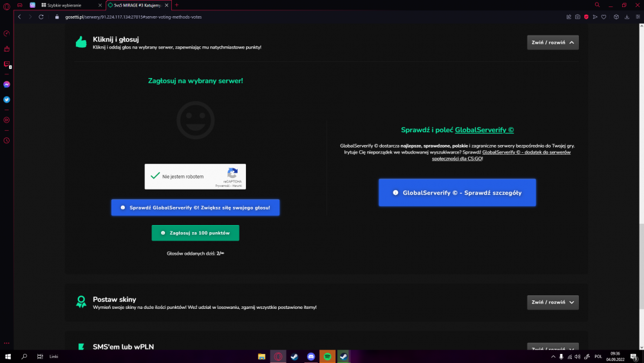
Task: Open Twitch icon in Opera sidebar
Action: [x=6, y=64]
